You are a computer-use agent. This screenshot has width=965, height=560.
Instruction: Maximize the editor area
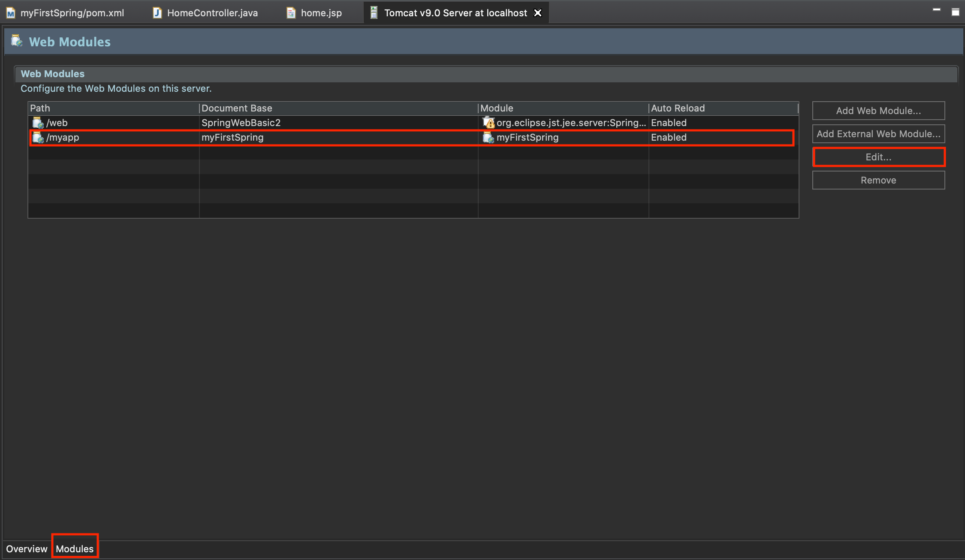[x=956, y=12]
